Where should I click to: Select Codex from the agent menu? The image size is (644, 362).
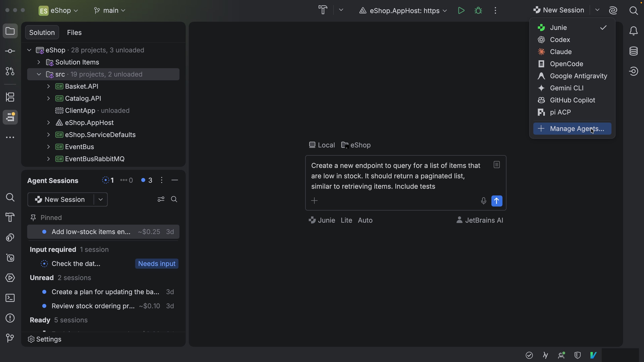click(572, 40)
